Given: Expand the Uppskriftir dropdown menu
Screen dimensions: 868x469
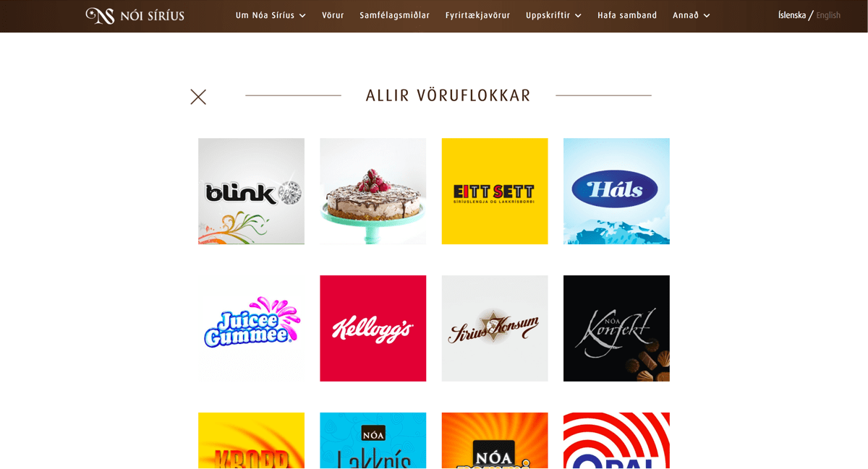Looking at the screenshot, I should pos(553,15).
